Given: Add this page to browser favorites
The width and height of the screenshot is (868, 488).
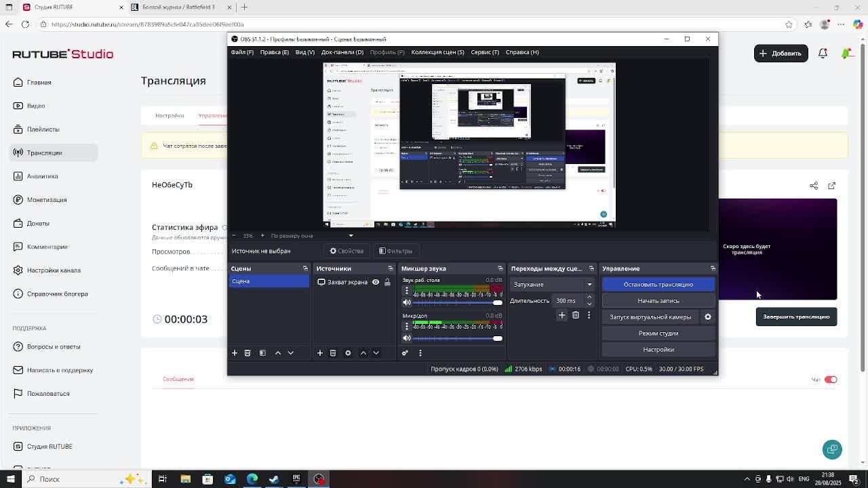Looking at the screenshot, I should click(x=789, y=24).
